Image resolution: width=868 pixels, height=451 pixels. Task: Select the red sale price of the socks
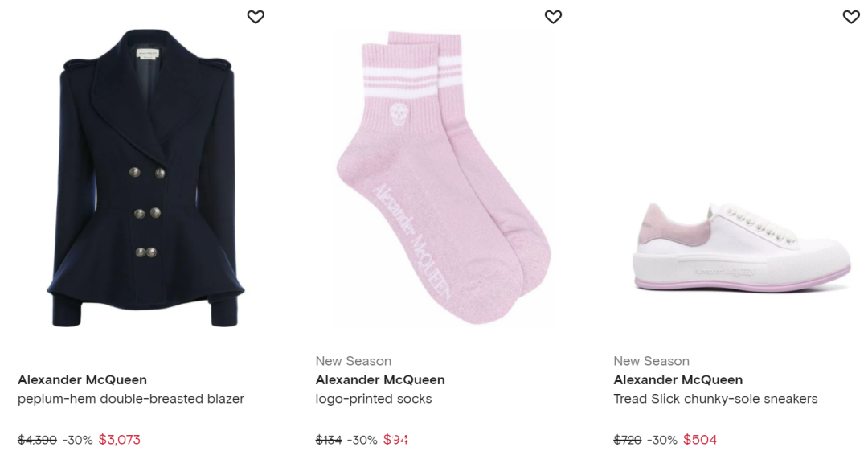[395, 440]
